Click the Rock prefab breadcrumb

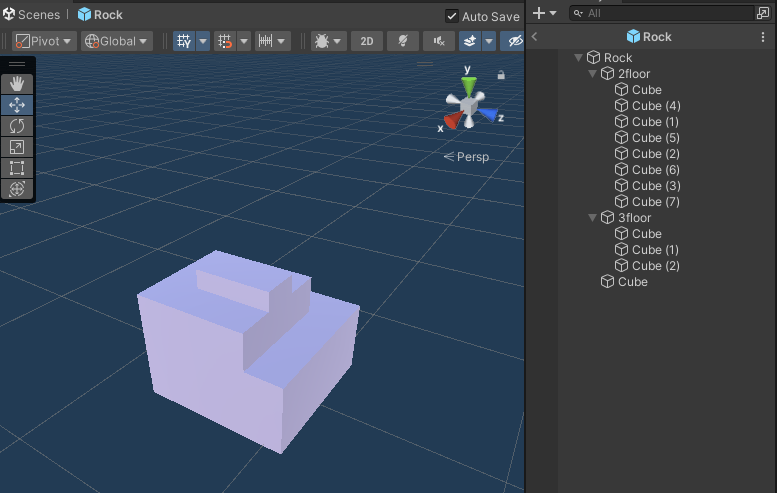(100, 14)
